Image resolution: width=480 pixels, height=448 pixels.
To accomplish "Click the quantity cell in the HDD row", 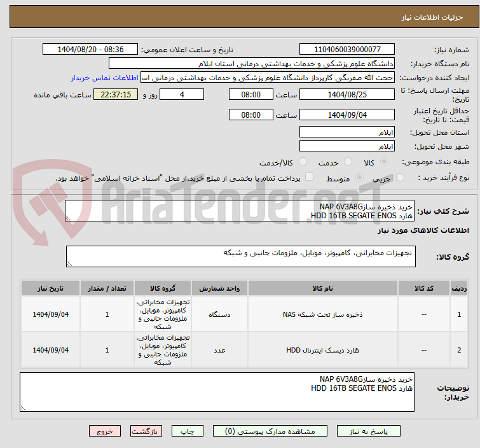I will click(107, 349).
